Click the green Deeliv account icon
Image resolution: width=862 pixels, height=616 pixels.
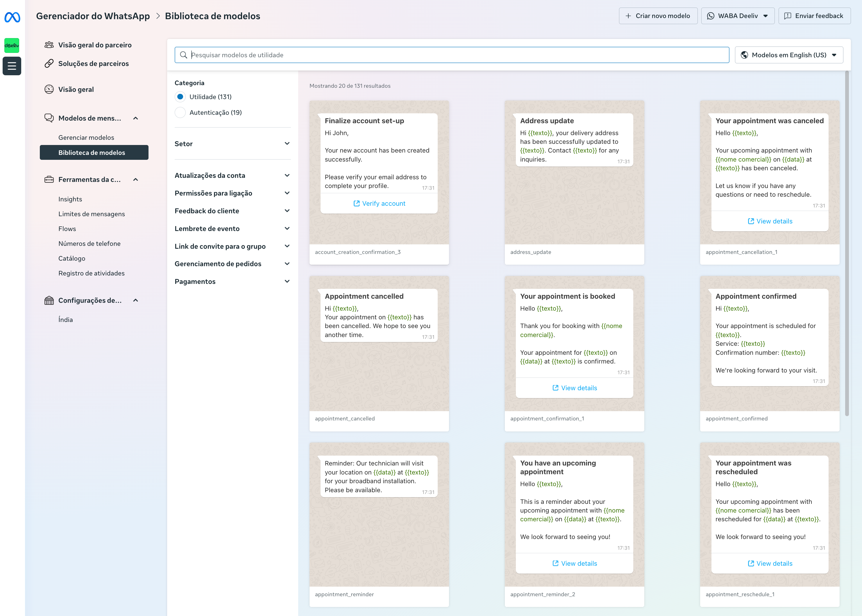(12, 46)
